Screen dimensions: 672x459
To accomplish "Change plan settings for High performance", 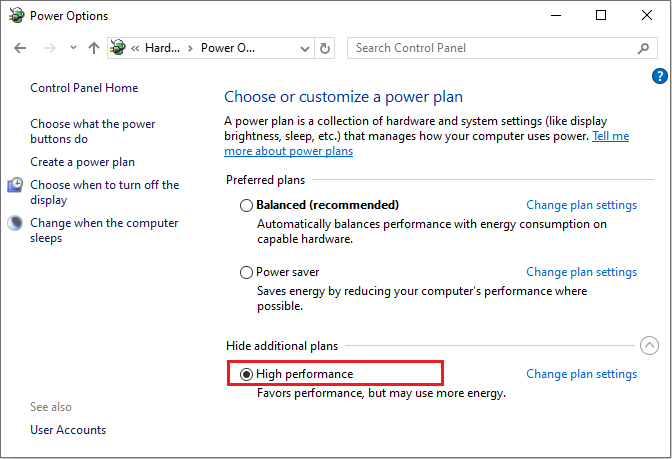I will coord(582,374).
